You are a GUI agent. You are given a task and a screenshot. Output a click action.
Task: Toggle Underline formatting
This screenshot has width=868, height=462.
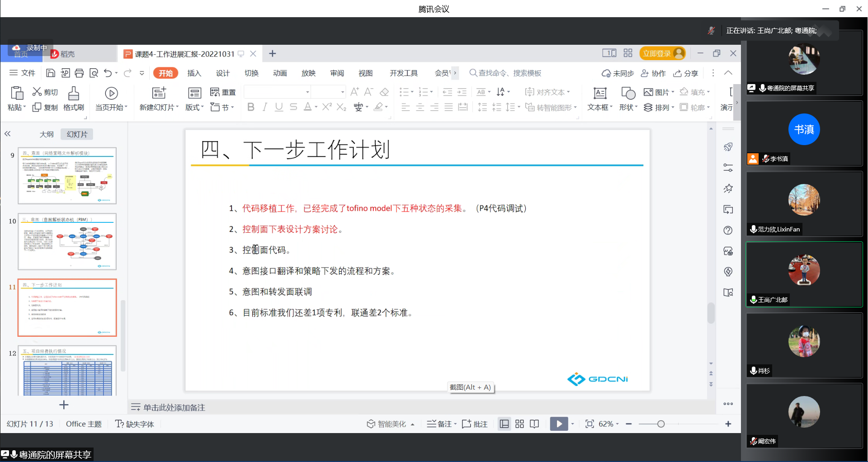(x=279, y=107)
